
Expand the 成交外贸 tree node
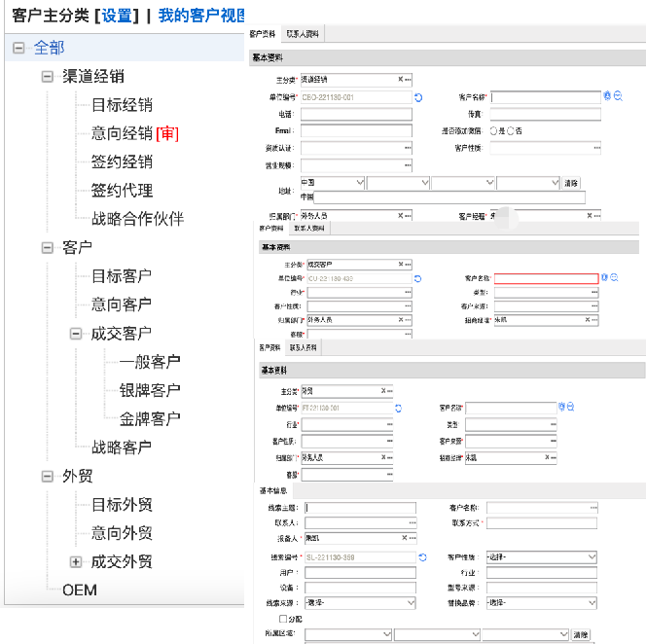click(x=75, y=561)
